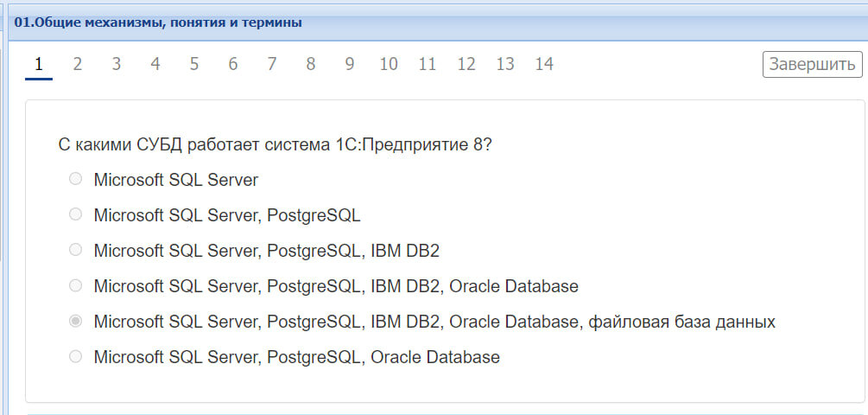This screenshot has height=415, width=868.
Task: Navigate to question 11
Action: [428, 65]
